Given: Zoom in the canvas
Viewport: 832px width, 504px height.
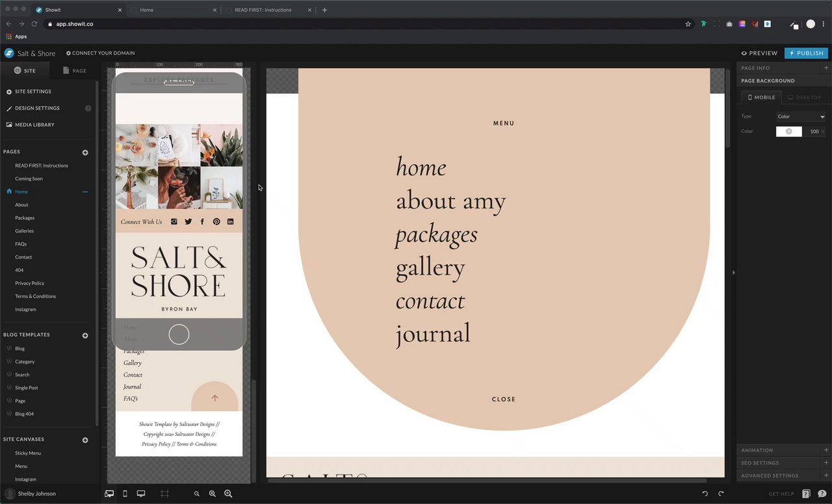Looking at the screenshot, I should point(228,494).
